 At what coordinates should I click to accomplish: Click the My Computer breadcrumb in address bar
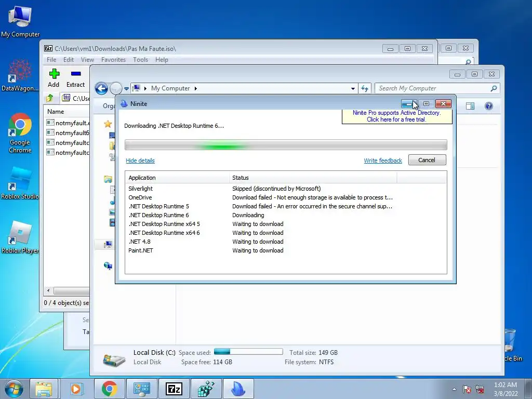pyautogui.click(x=170, y=88)
